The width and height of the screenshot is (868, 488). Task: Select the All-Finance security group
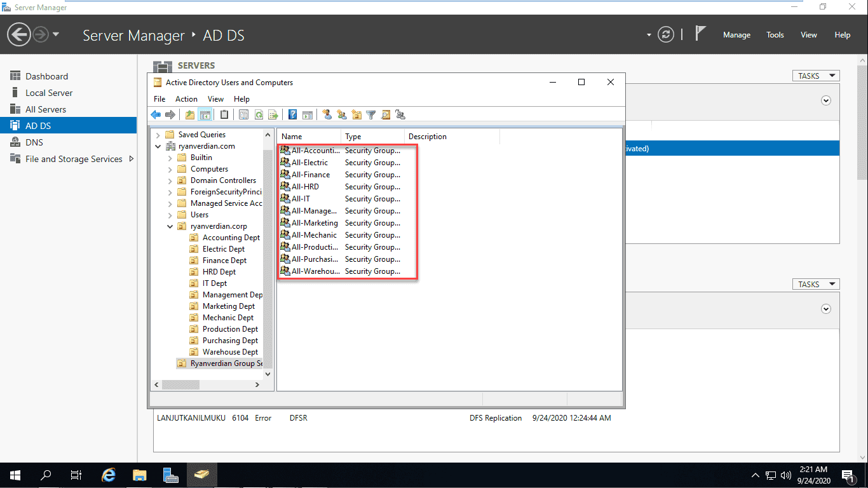coord(311,175)
